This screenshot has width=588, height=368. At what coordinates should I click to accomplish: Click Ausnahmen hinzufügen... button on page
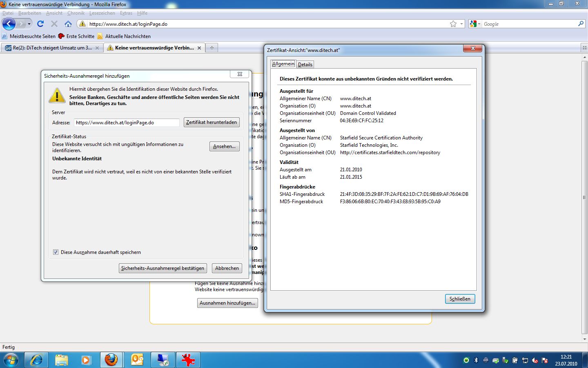coord(227,303)
